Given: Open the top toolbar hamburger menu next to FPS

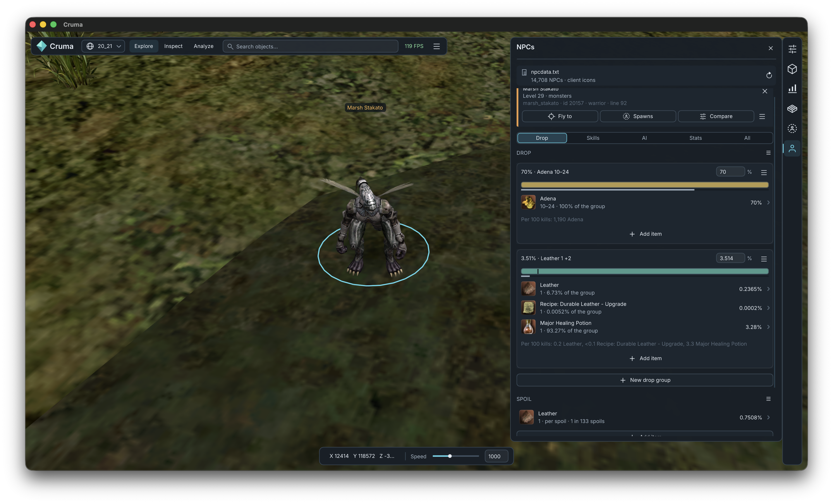Looking at the screenshot, I should pyautogui.click(x=436, y=46).
